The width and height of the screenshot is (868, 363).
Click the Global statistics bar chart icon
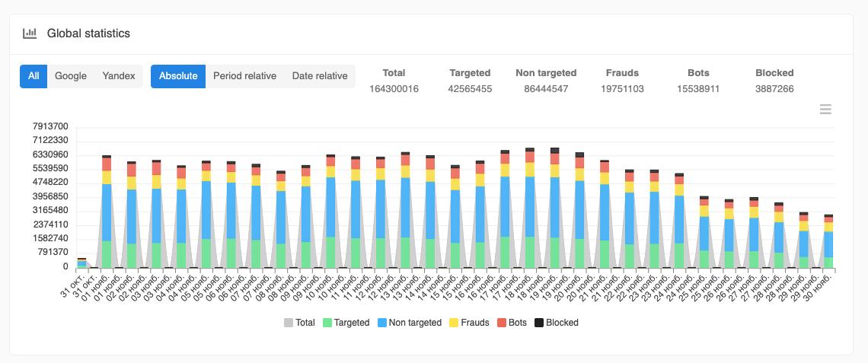point(30,33)
